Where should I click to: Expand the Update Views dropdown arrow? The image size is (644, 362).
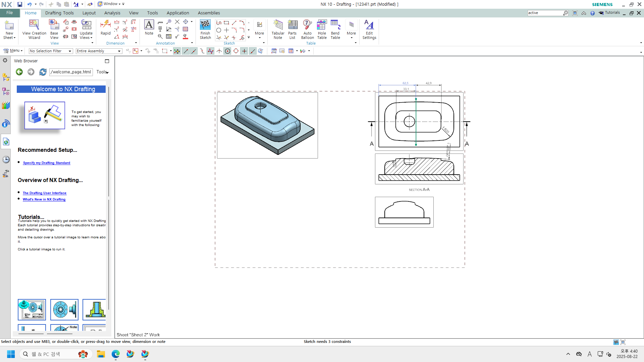[x=91, y=38]
